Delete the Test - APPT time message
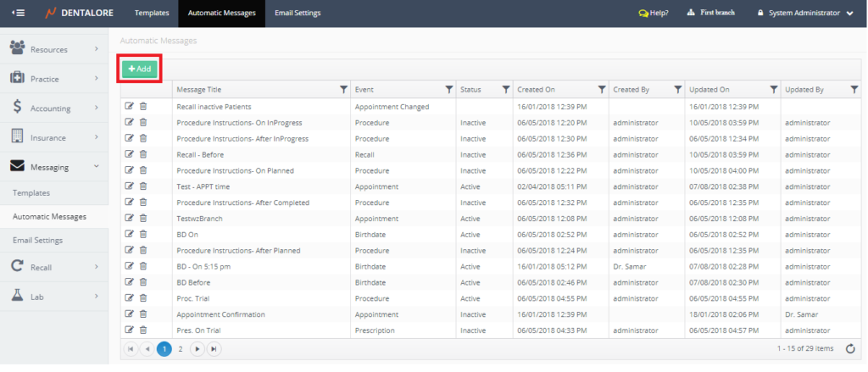Image resolution: width=868 pixels, height=372 pixels. 143,186
